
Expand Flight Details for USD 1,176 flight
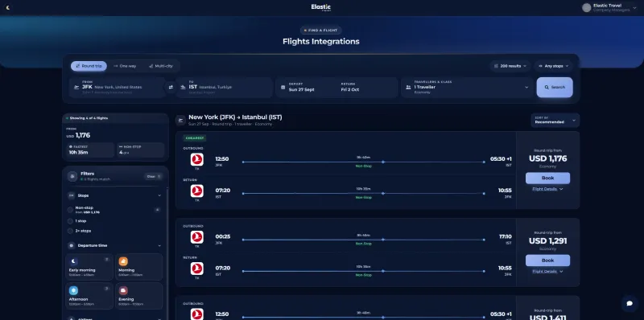[x=547, y=189]
